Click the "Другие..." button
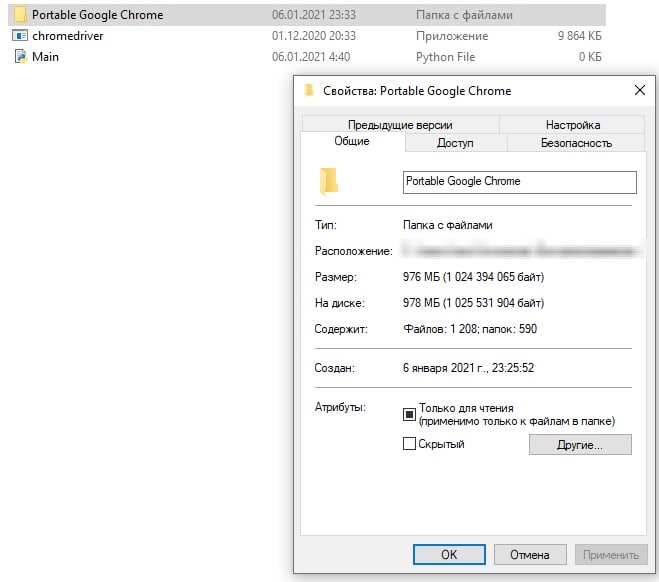659x582 pixels. click(x=580, y=445)
